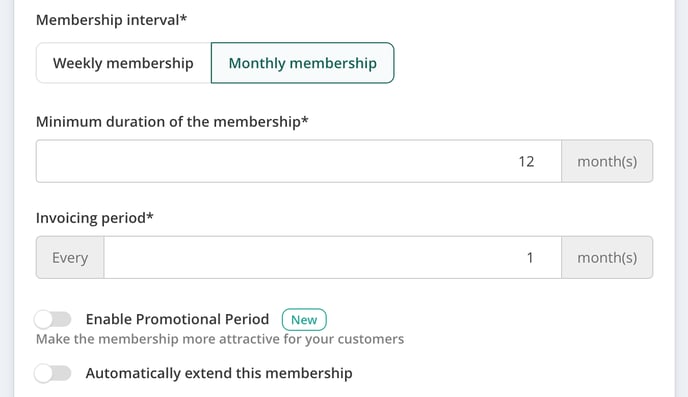
Task: Enable Automatically extend this membership switch
Action: (53, 373)
